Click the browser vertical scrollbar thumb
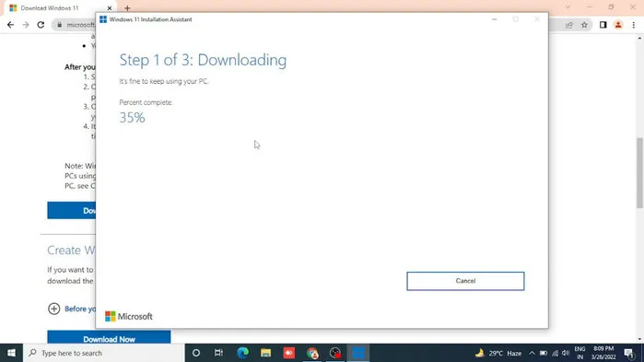Image resolution: width=644 pixels, height=362 pixels. 639,173
